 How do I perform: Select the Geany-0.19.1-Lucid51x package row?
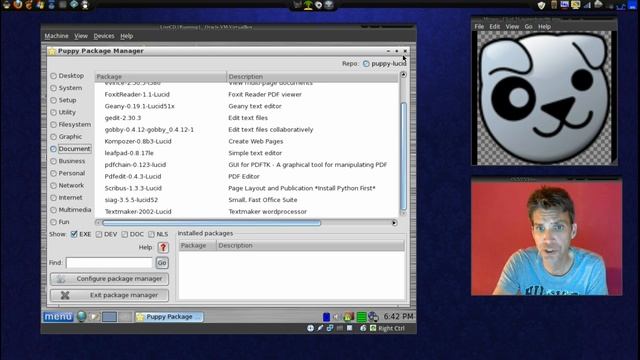[247, 106]
